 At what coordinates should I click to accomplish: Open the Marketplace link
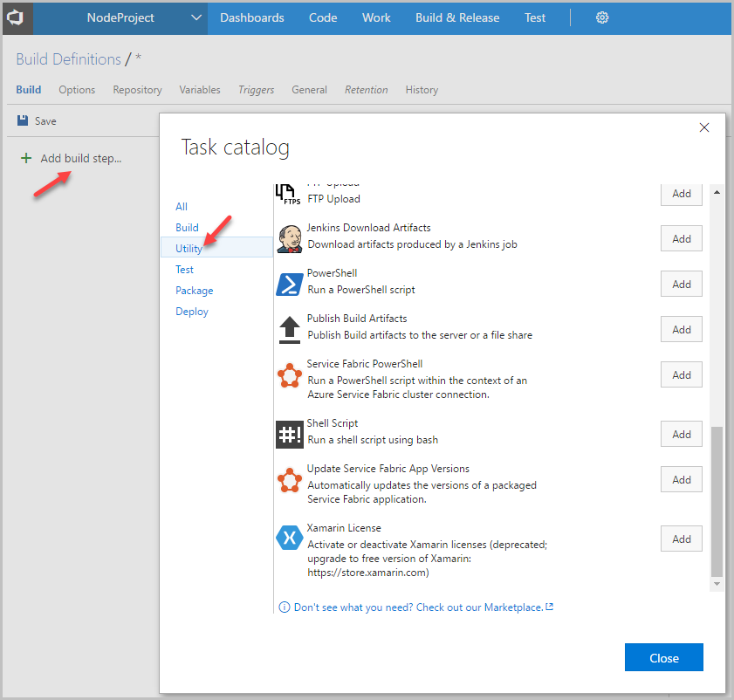[423, 607]
